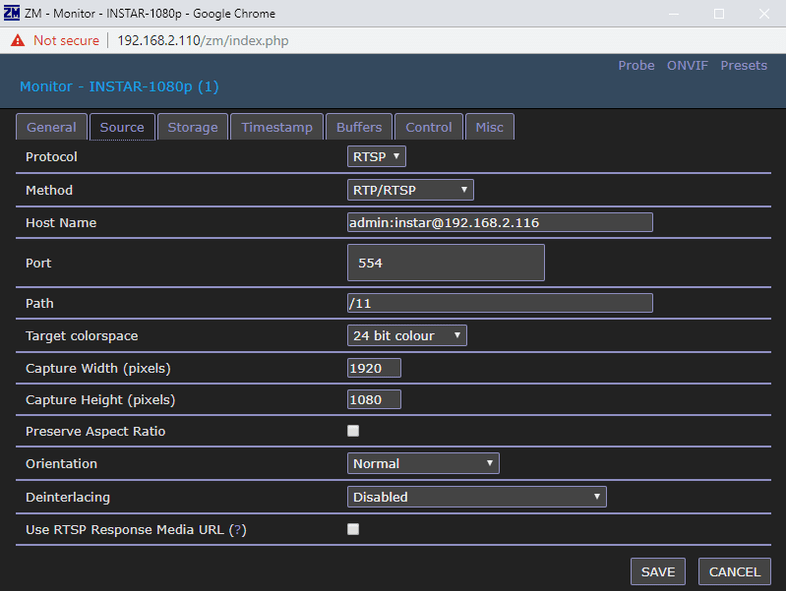786x591 pixels.
Task: Click the ONVIF link
Action: pyautogui.click(x=688, y=66)
